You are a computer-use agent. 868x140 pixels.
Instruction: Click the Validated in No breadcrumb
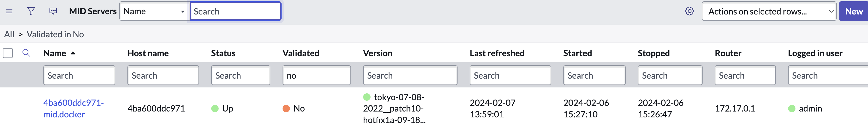(55, 34)
